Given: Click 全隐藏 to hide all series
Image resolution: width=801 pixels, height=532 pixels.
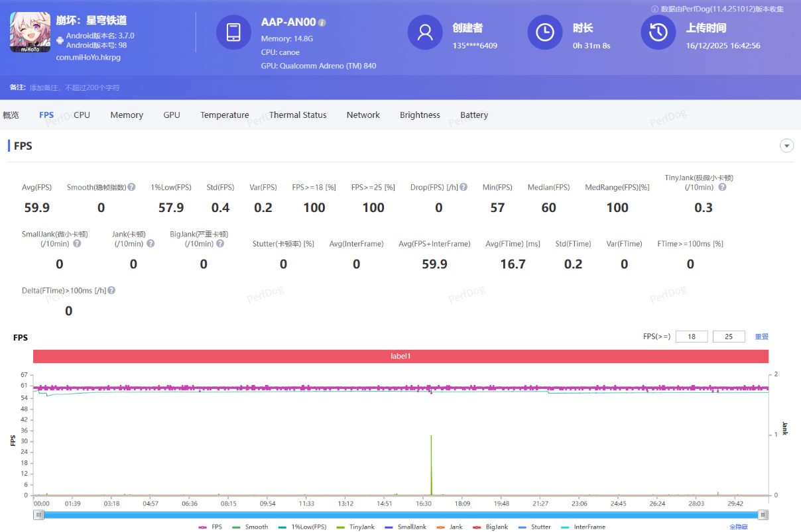Looking at the screenshot, I should tap(739, 527).
